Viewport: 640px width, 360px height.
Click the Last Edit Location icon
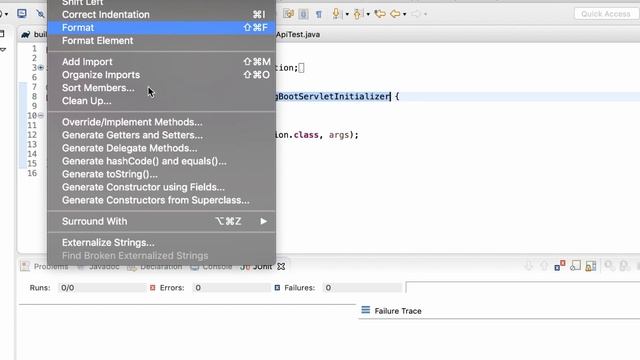pyautogui.click(x=380, y=14)
